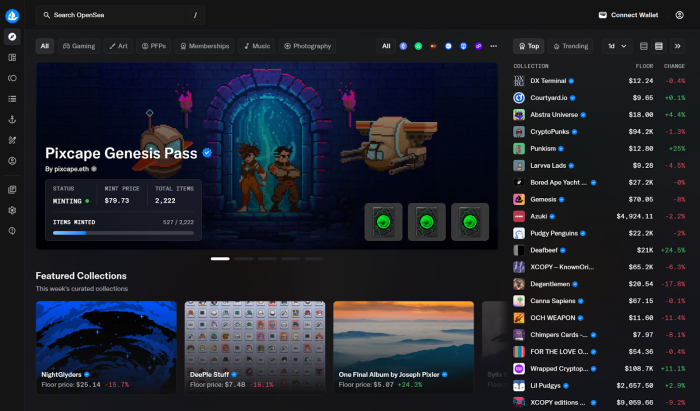Open the Pixcape Genesis Pass title

(x=121, y=153)
